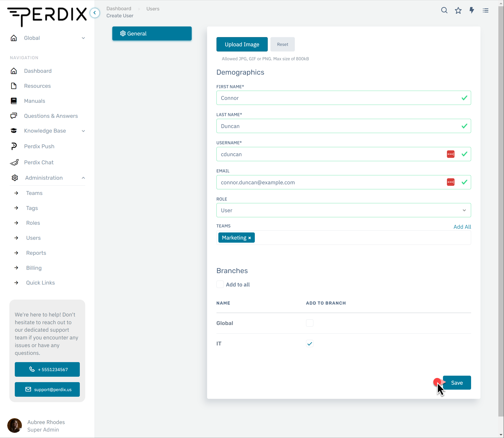Click the arrow icon beside Teams
This screenshot has width=504, height=438.
[16, 193]
